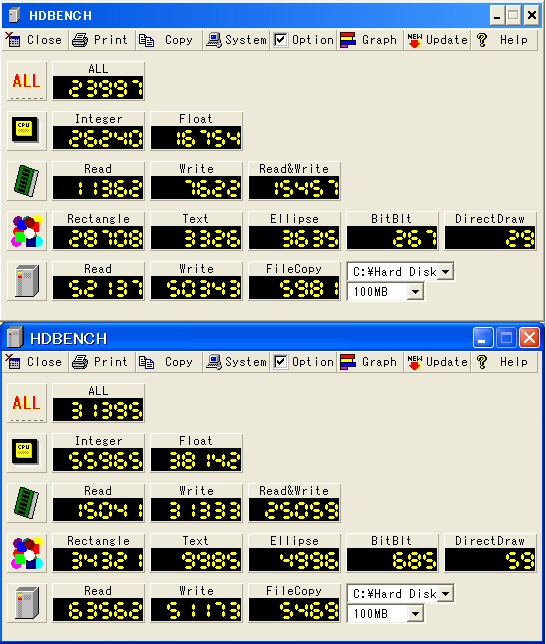Launch memory benchmark icon in top window
Image resolution: width=546 pixels, height=644 pixels.
[x=27, y=181]
